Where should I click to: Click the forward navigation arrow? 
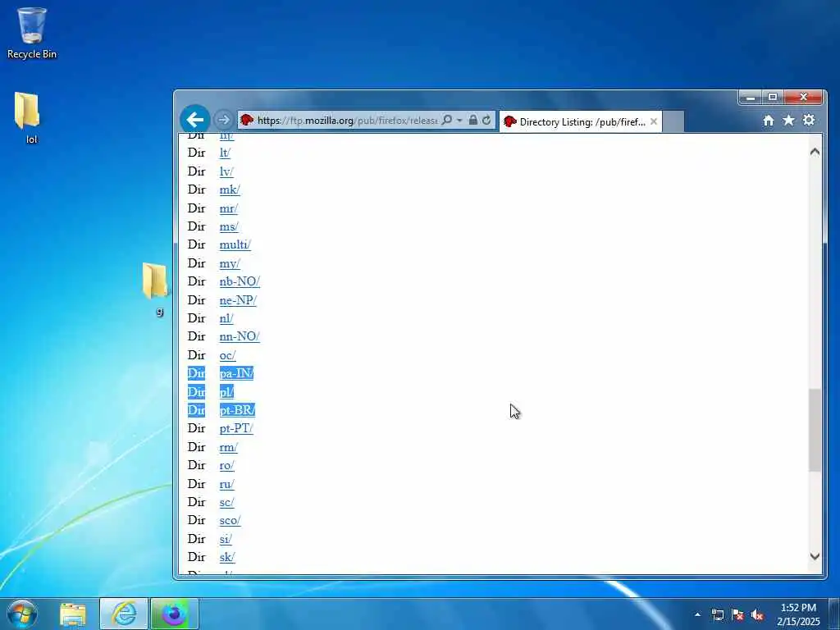pyautogui.click(x=223, y=120)
